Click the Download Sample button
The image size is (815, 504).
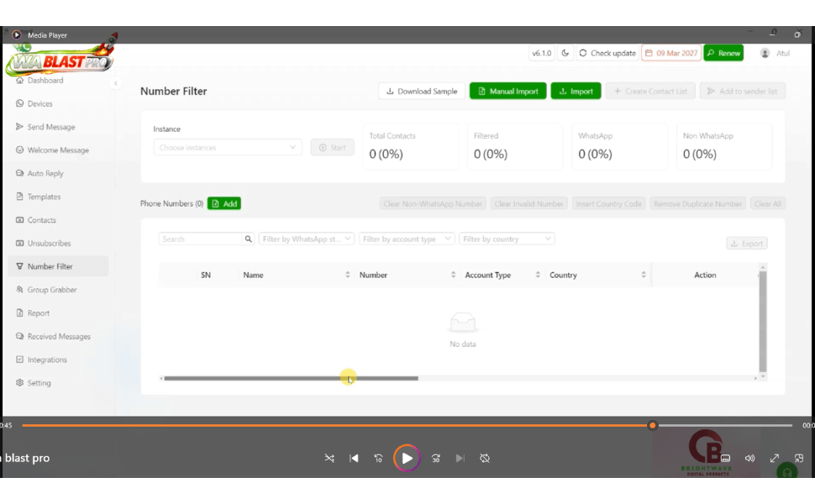[x=421, y=92]
